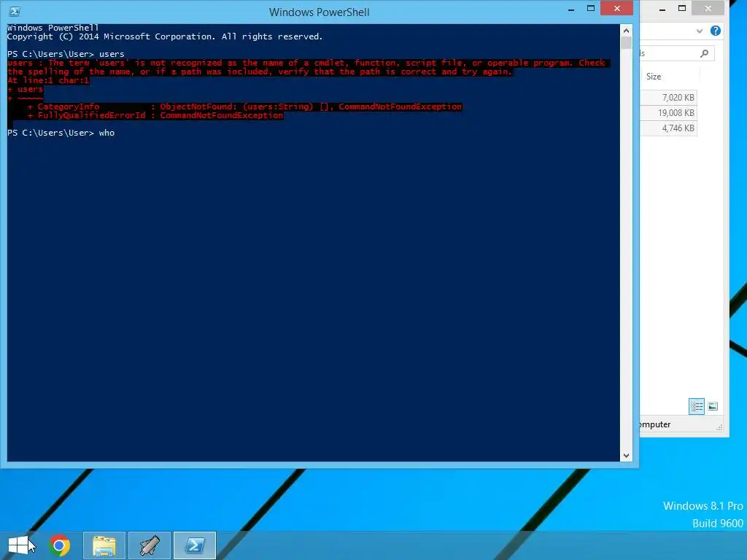Screen dimensions: 747x560
Task: Click the 'At line:1 char:1' error text
Action: (48, 80)
